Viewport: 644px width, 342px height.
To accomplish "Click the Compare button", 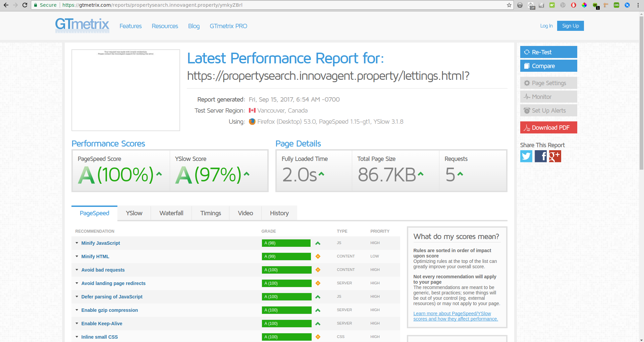I will (x=549, y=66).
